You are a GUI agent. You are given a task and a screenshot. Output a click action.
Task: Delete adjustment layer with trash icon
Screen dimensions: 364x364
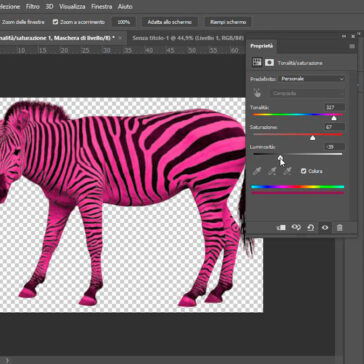click(339, 228)
